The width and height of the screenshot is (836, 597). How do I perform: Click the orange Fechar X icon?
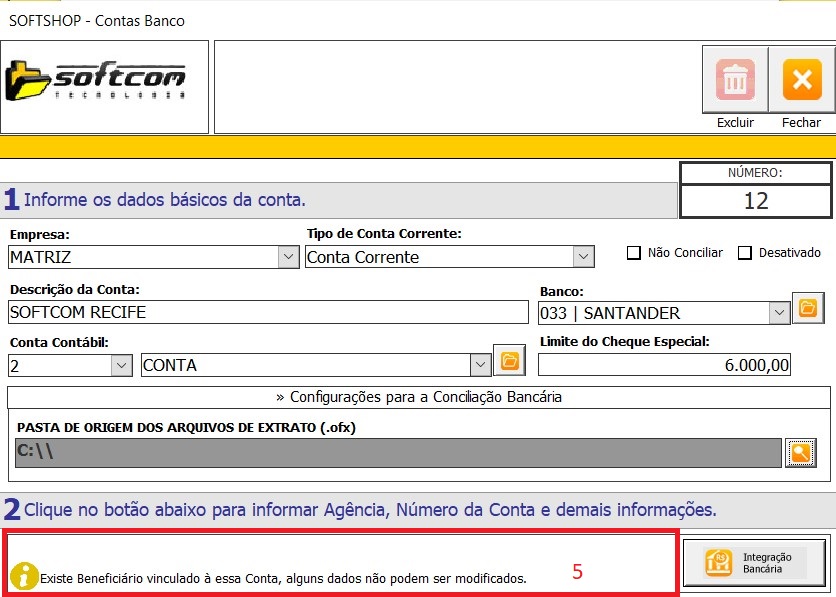[801, 79]
